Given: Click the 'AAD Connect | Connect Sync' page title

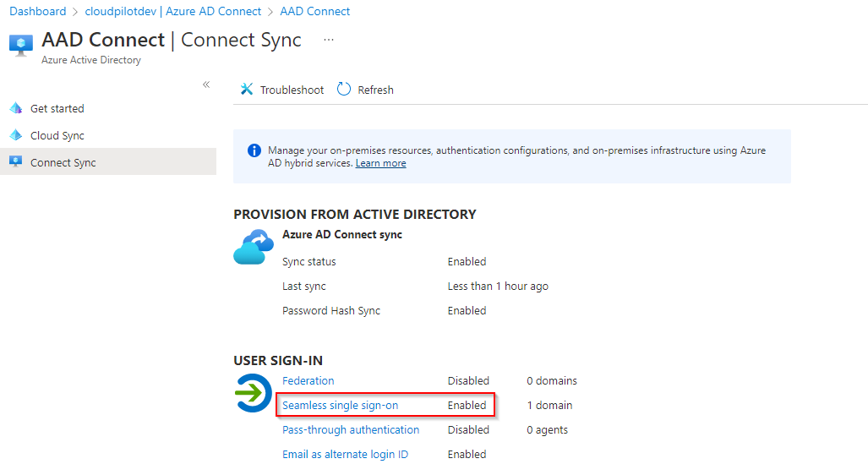Looking at the screenshot, I should (x=172, y=40).
